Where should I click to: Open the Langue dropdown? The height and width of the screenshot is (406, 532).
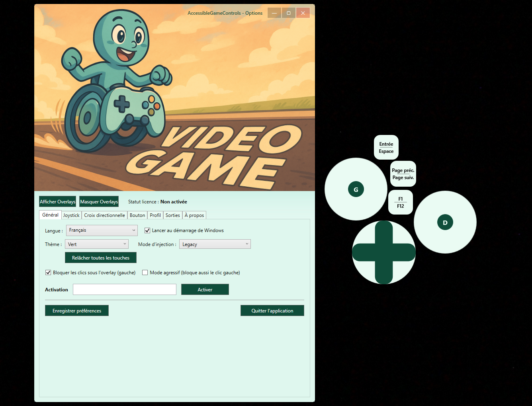102,230
